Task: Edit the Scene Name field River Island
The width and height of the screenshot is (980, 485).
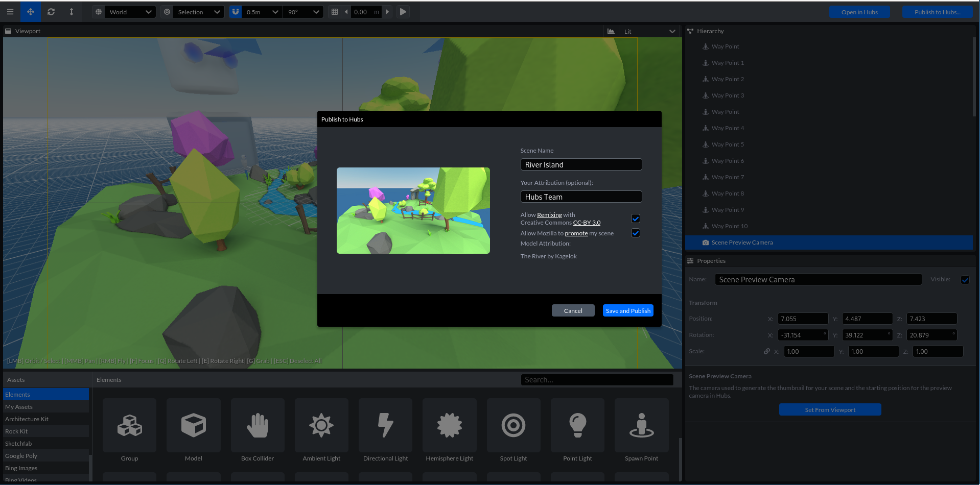Action: click(x=581, y=164)
